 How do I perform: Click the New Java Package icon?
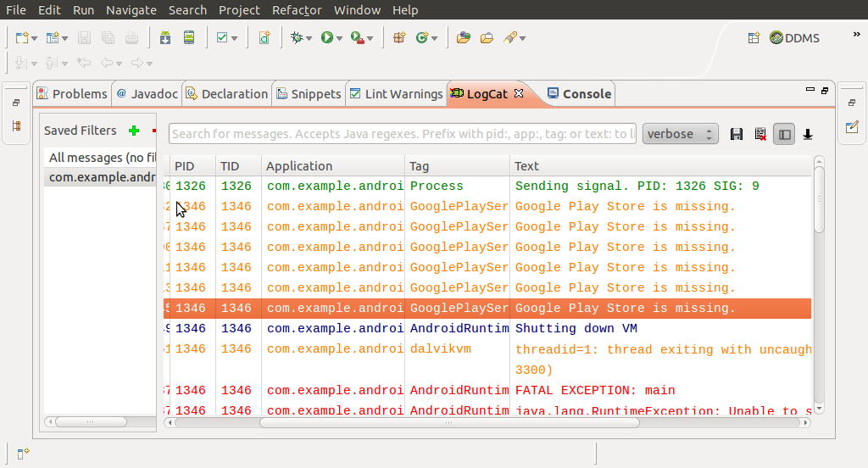(399, 37)
